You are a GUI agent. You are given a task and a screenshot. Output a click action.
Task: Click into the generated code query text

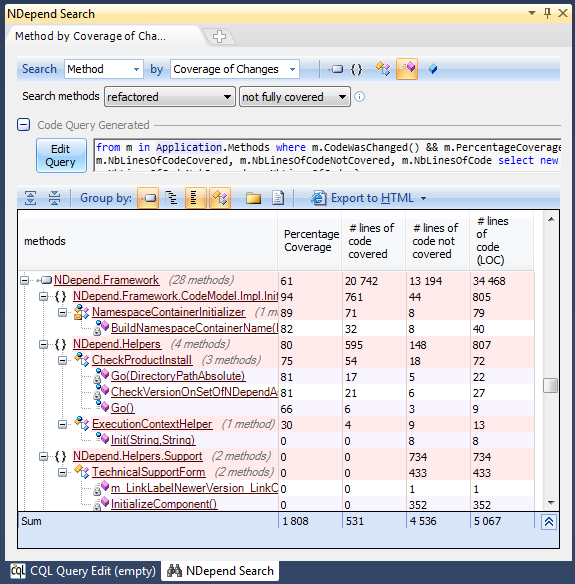tap(328, 154)
